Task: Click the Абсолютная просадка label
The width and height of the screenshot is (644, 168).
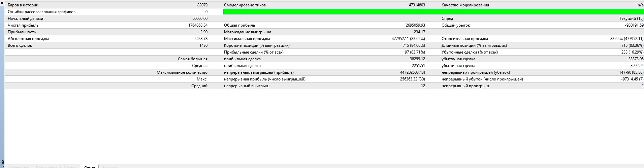Action: [28, 39]
